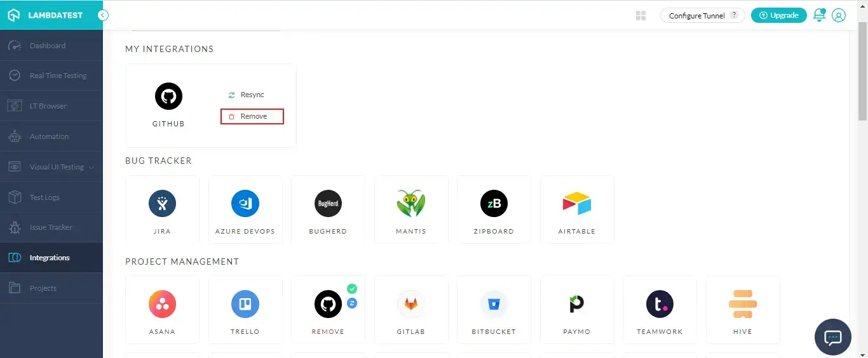This screenshot has height=358, width=868.
Task: Click the notifications bell icon
Action: (819, 15)
